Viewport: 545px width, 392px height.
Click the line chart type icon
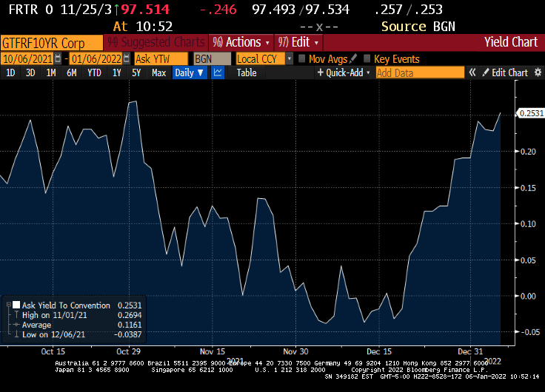218,72
